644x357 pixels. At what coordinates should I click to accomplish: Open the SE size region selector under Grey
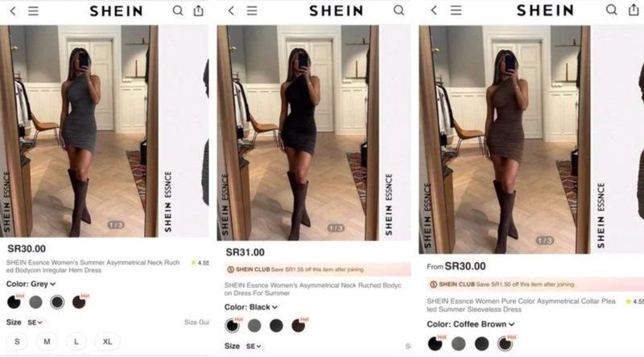35,322
